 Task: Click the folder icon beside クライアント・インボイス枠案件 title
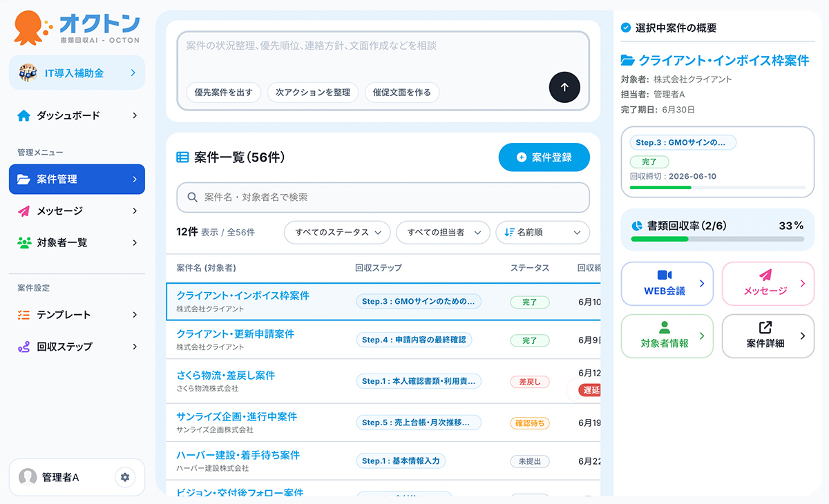tap(627, 60)
